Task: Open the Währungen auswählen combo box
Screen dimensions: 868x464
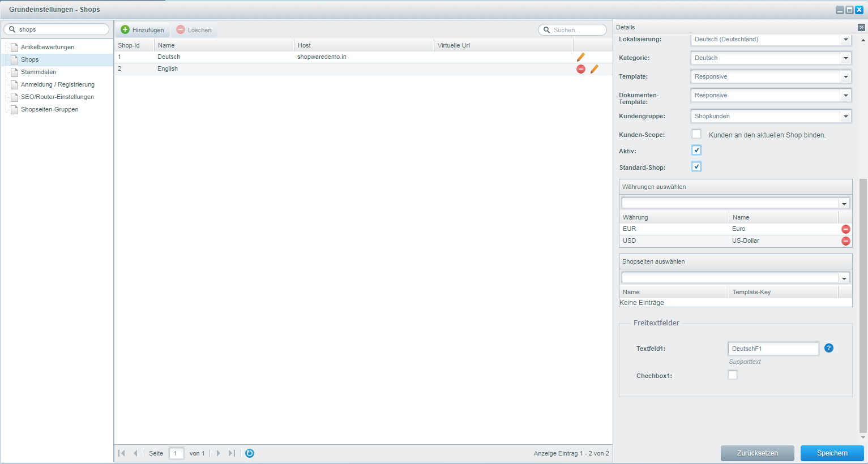Action: click(844, 204)
